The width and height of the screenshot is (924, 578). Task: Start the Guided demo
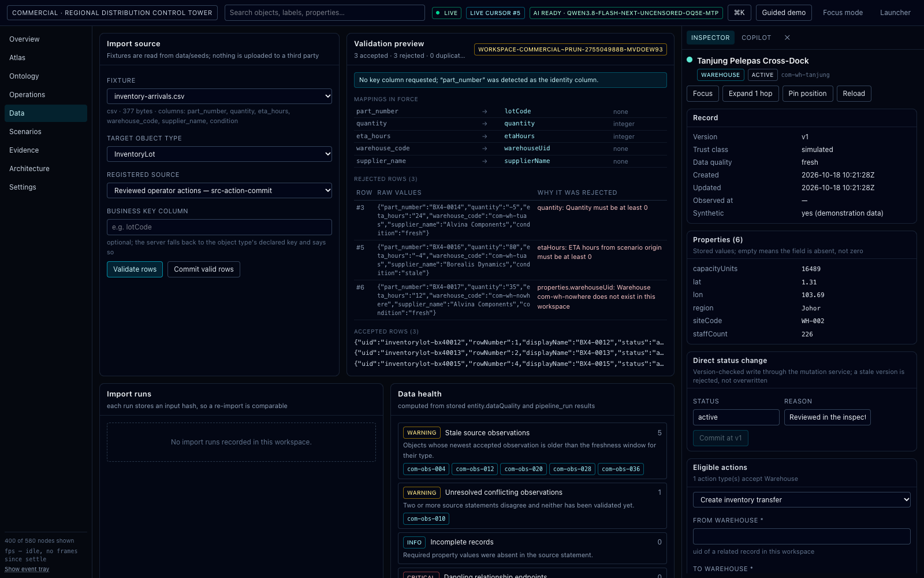click(784, 13)
